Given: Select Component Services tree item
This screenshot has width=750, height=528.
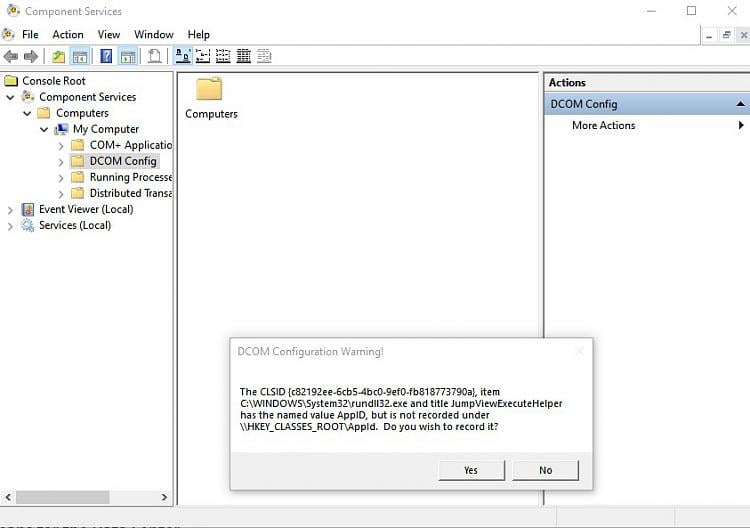Looking at the screenshot, I should coord(88,97).
